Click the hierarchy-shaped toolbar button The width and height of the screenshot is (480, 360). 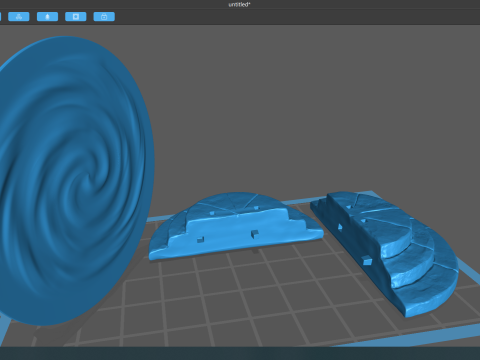19,17
